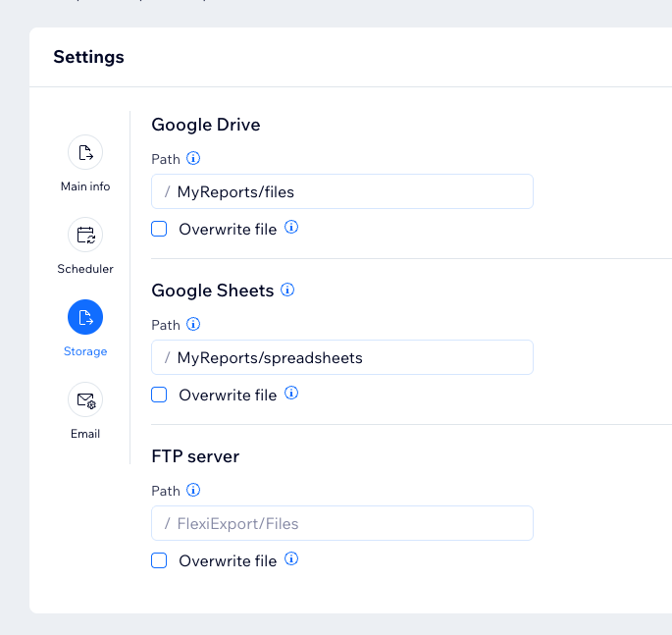
Task: Click the FTP server section heading
Action: tap(195, 456)
